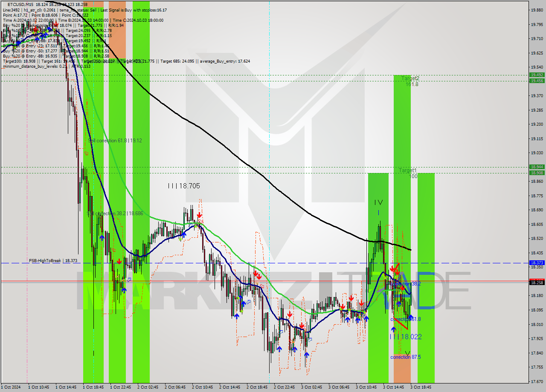
Task: Click the Target2 label
Action: tap(410, 78)
